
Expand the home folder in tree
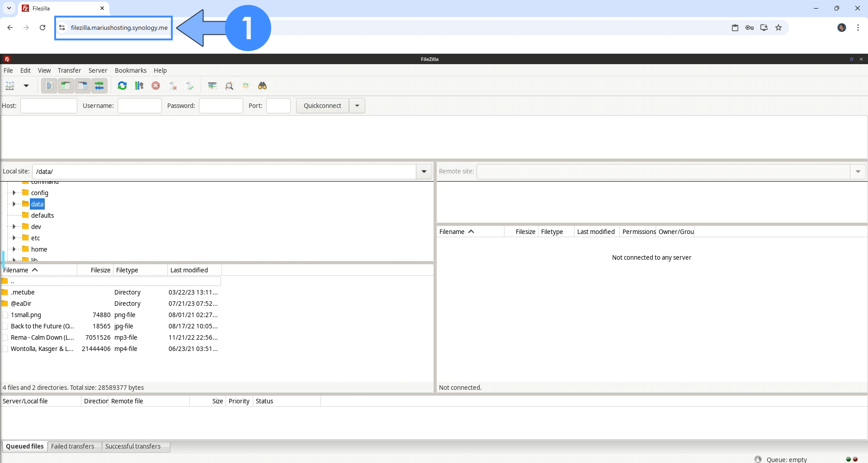click(x=14, y=249)
